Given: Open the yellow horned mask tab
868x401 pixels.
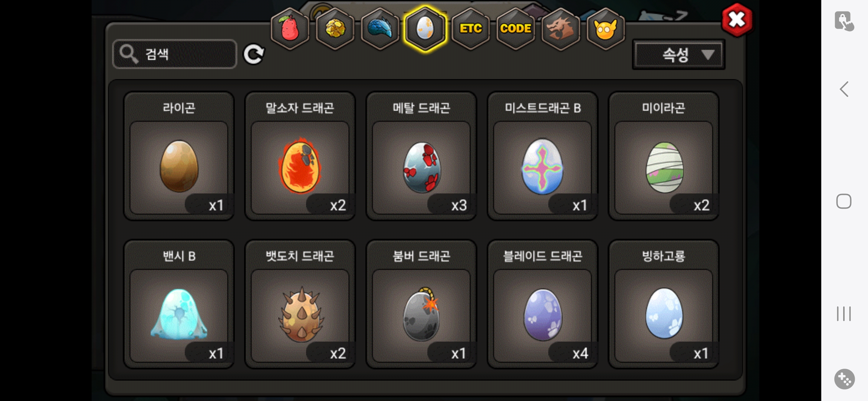Looking at the screenshot, I should pos(605,29).
